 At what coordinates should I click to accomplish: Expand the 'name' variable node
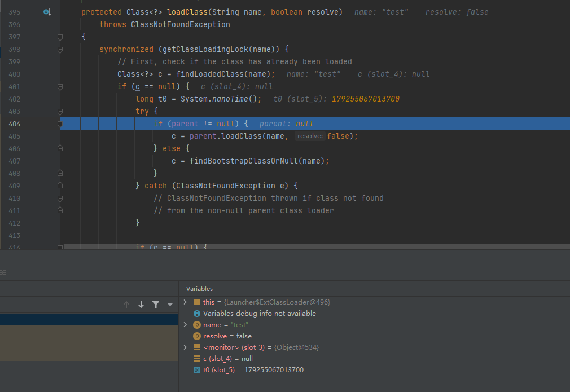tap(186, 324)
